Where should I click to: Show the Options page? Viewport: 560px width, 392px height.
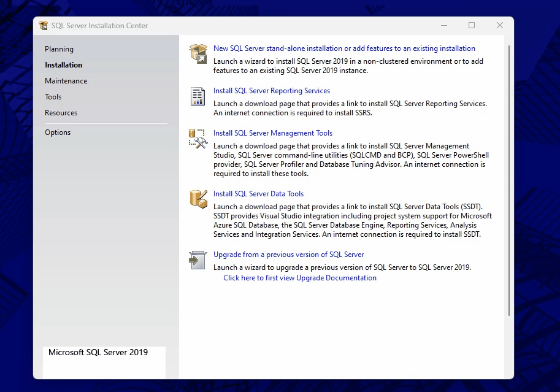click(x=58, y=133)
